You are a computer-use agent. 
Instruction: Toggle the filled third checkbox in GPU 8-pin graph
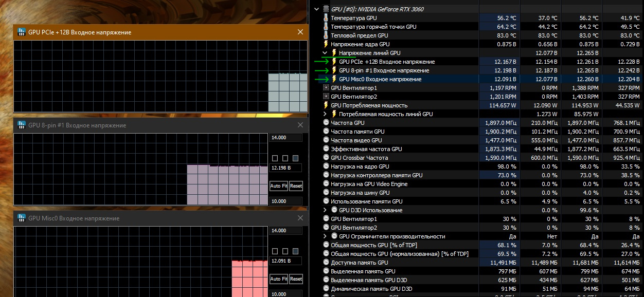295,158
